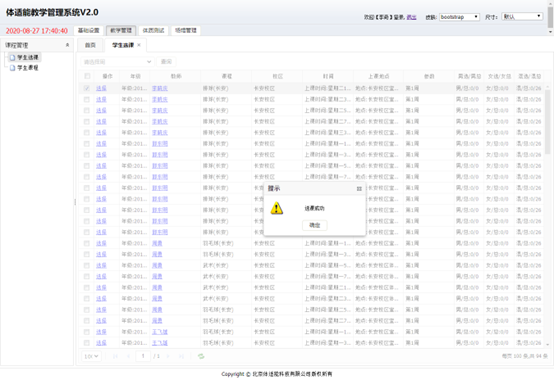Click the table's vertical scrollbar
The width and height of the screenshot is (554, 380).
pyautogui.click(x=547, y=120)
